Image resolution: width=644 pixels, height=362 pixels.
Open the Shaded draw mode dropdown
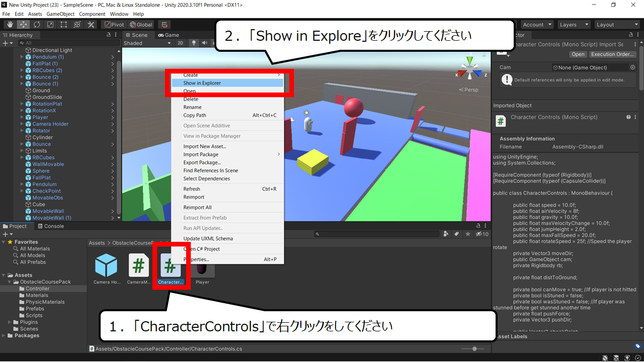pyautogui.click(x=148, y=43)
